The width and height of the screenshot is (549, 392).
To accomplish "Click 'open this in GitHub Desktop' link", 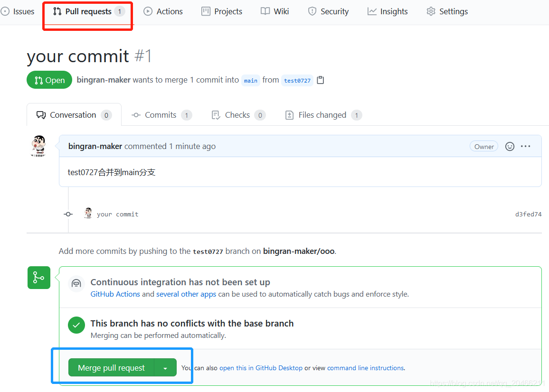I will pyautogui.click(x=261, y=368).
